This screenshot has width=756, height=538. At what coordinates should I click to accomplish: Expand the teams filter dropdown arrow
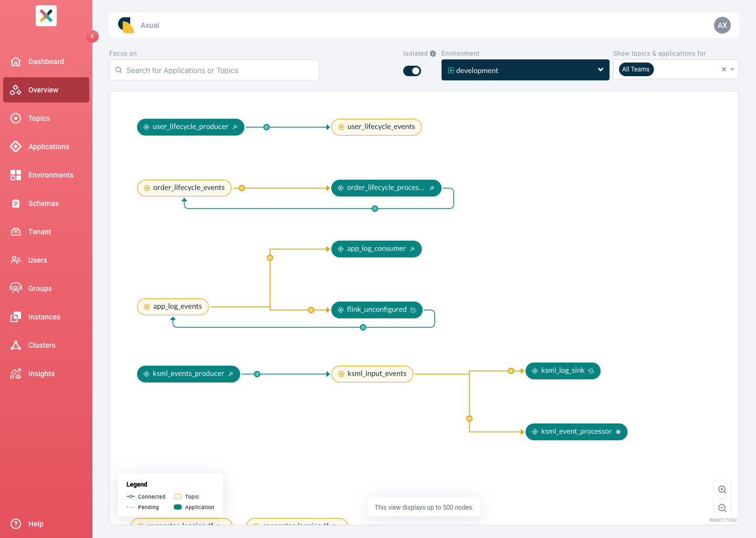tap(732, 69)
